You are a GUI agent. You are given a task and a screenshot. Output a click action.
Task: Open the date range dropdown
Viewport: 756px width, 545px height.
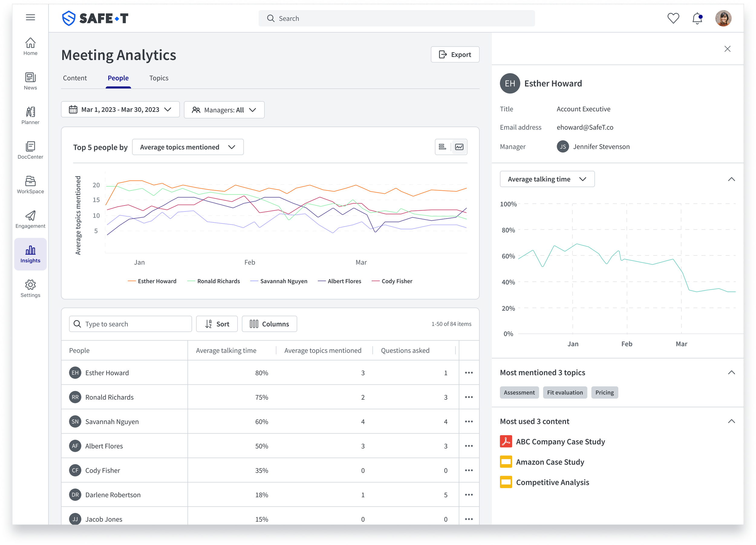tap(120, 110)
